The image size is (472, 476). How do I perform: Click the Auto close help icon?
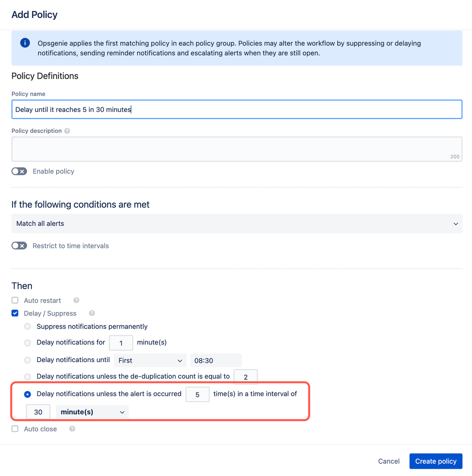(72, 429)
